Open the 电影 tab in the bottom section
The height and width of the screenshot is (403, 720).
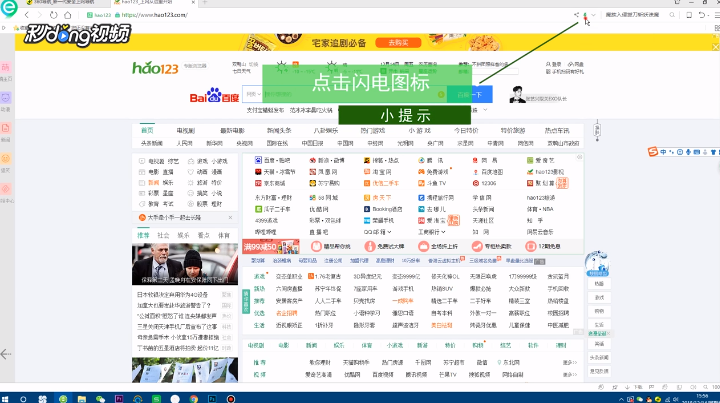point(283,345)
